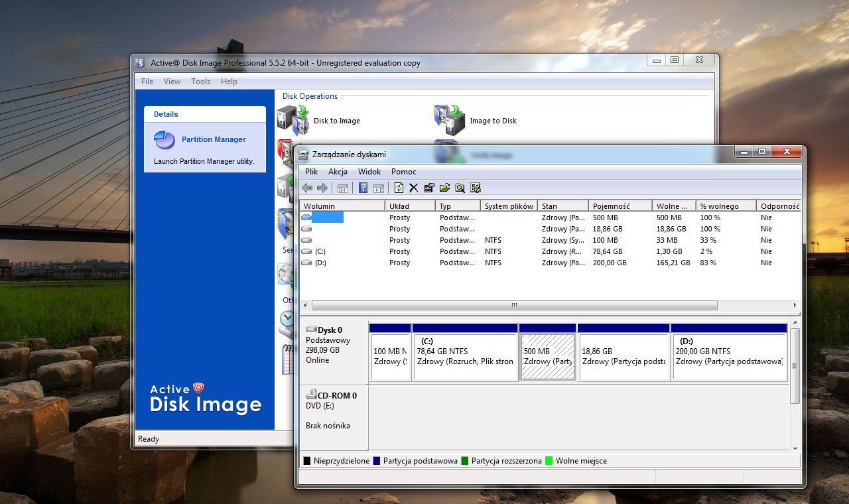Open the Tools menu in Active@ Disk Image
849x504 pixels.
coord(200,82)
